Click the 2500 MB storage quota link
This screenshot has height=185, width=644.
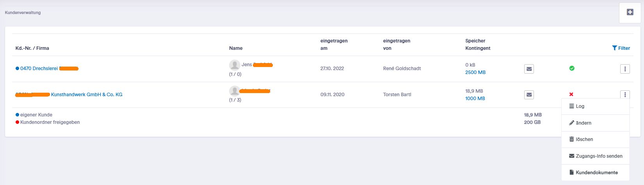pyautogui.click(x=475, y=72)
